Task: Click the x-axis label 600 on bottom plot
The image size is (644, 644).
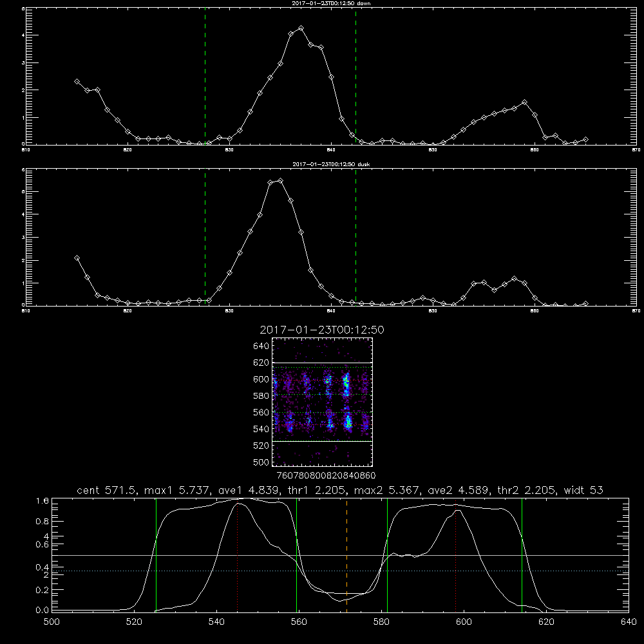Action: (x=464, y=622)
